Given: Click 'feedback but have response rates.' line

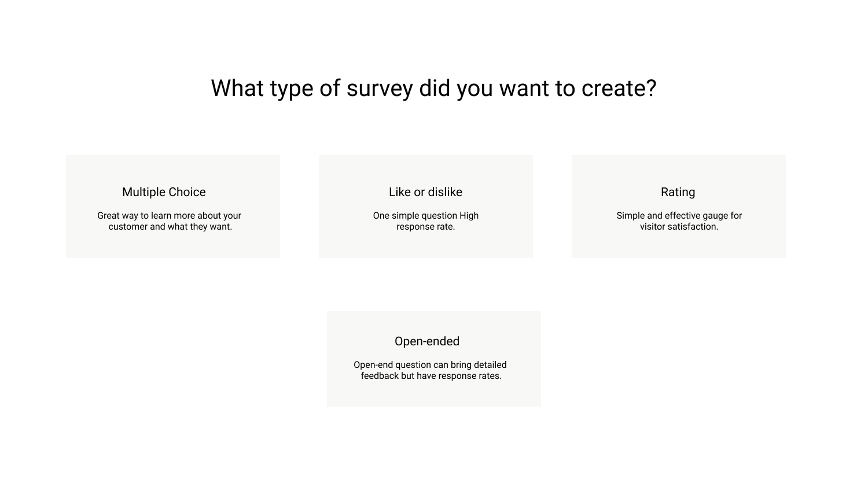Looking at the screenshot, I should point(431,376).
